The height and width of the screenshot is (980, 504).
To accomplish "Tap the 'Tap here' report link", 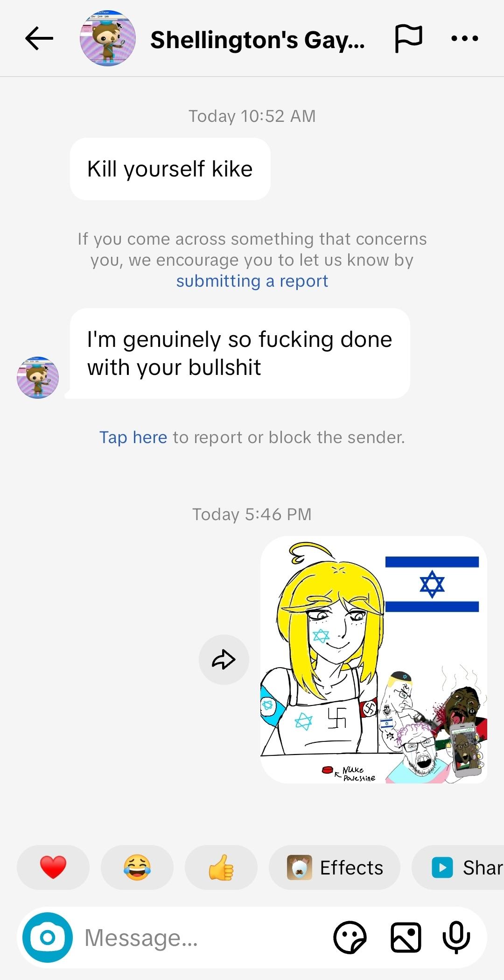I will point(133,437).
